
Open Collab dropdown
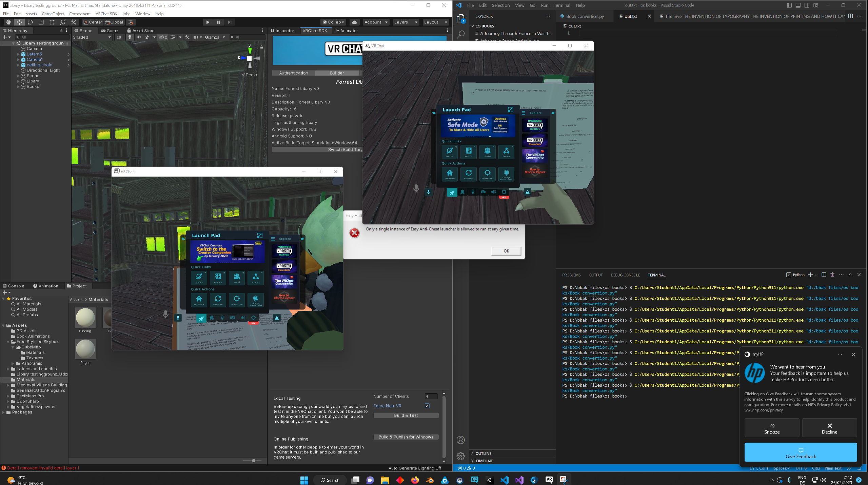pos(333,22)
